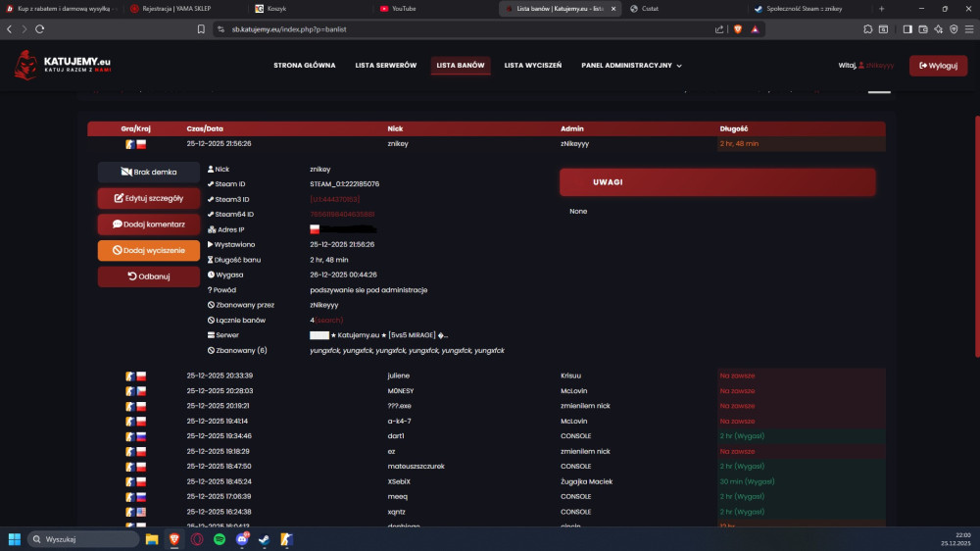Image resolution: width=980 pixels, height=551 pixels.
Task: Click the game icon in juliene ban row
Action: [129, 376]
